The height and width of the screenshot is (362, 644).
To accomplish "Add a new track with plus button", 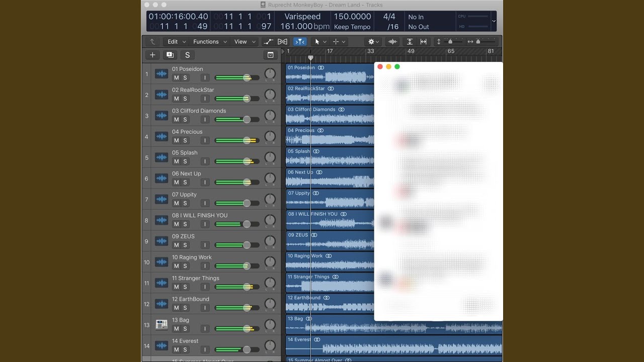I will [152, 55].
